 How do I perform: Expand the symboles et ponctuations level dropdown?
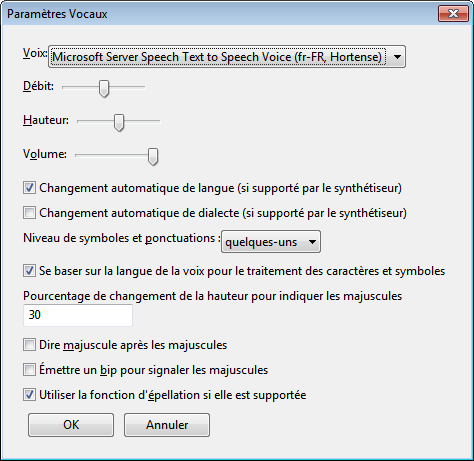(271, 242)
